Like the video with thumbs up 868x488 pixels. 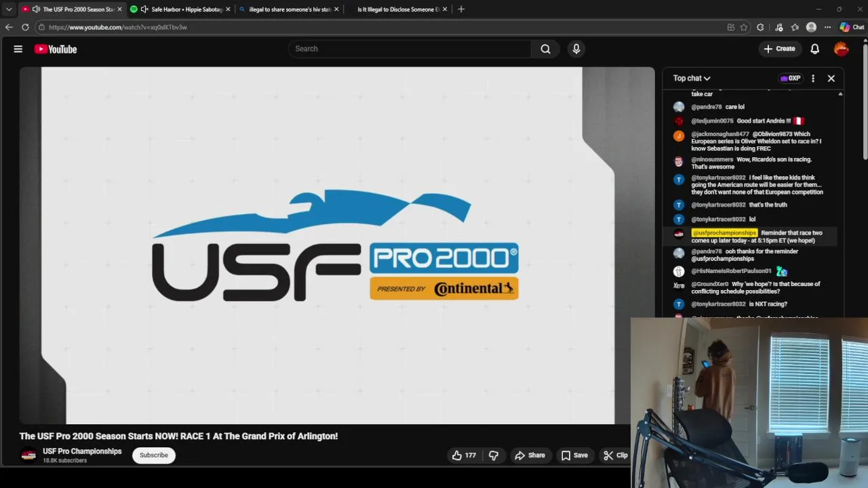tap(464, 455)
